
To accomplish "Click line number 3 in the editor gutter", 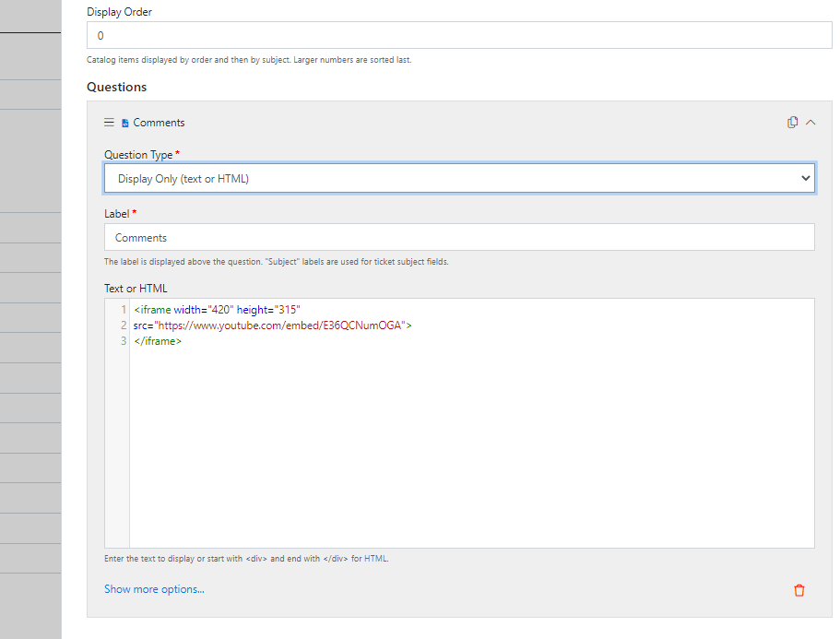I will tap(124, 340).
